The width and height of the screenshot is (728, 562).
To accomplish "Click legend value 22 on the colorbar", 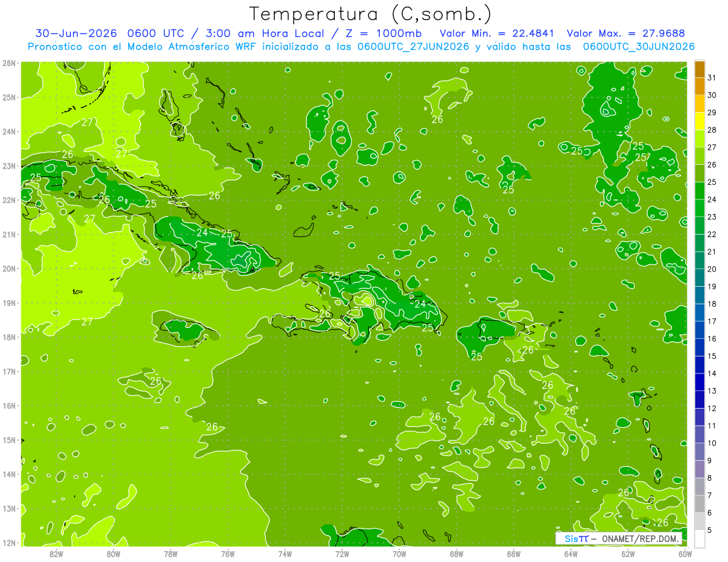I will 712,234.
